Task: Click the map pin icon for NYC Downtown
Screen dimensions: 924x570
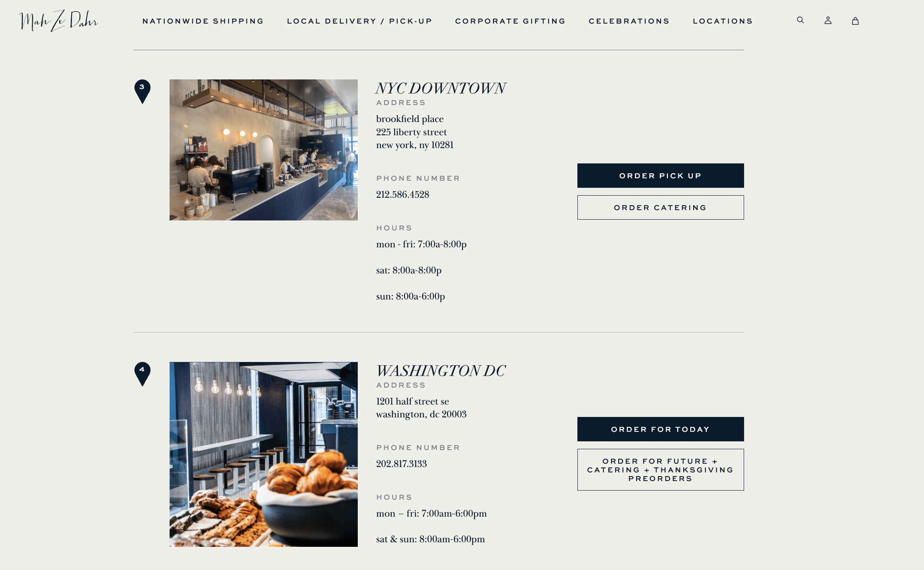Action: (141, 92)
